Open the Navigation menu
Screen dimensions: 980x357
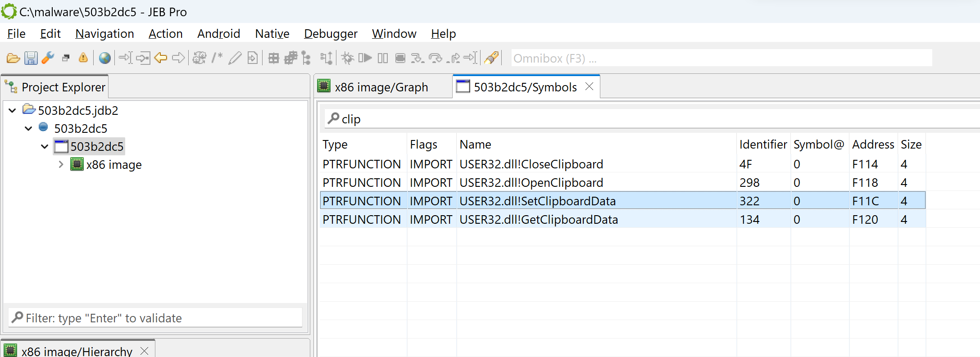[x=104, y=34]
